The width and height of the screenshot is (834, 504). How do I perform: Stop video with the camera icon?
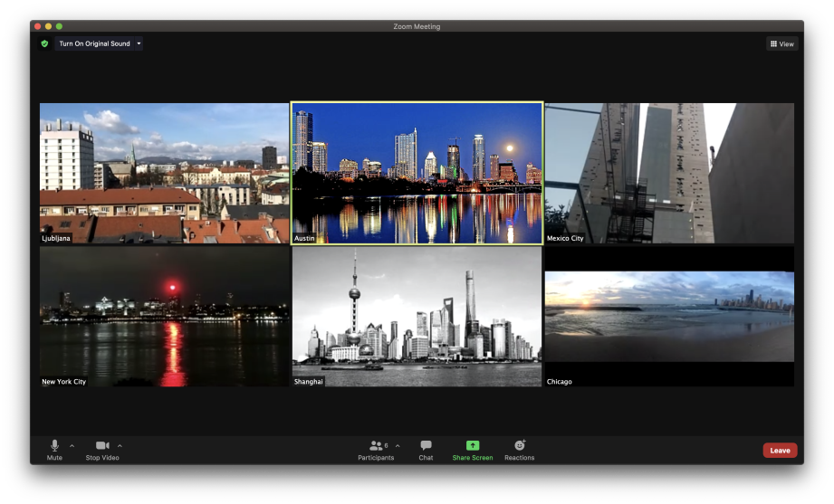coord(102,446)
